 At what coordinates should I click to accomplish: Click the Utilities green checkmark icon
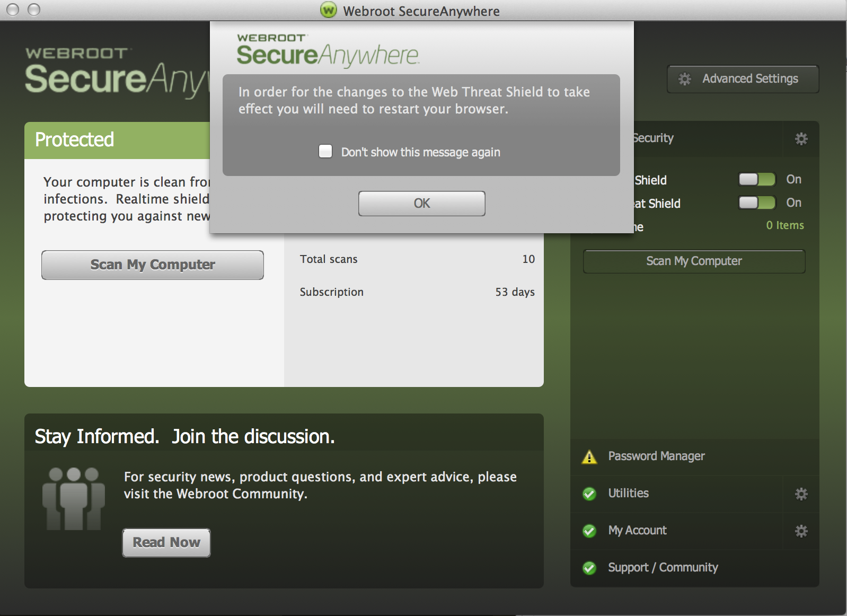[589, 494]
